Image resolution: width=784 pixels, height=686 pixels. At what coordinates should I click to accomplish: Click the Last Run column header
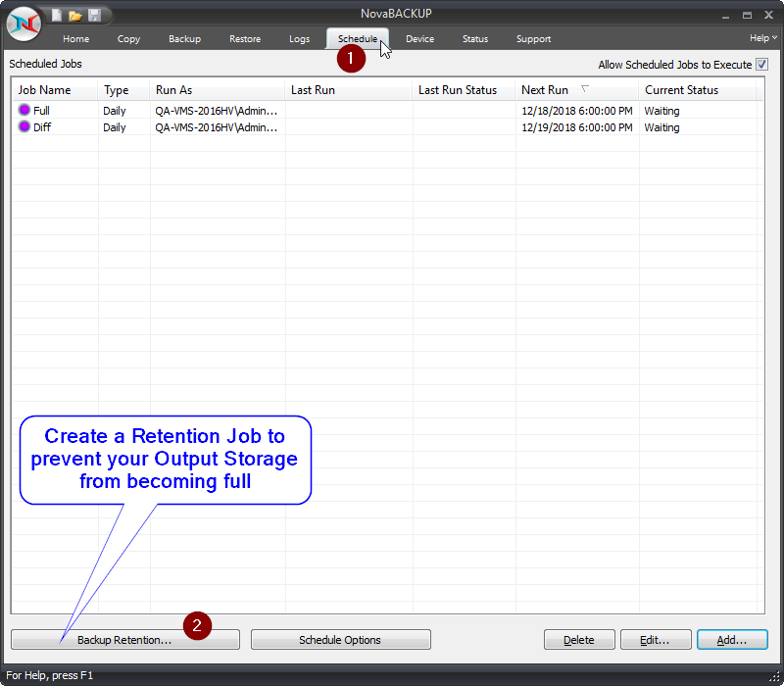[x=349, y=90]
